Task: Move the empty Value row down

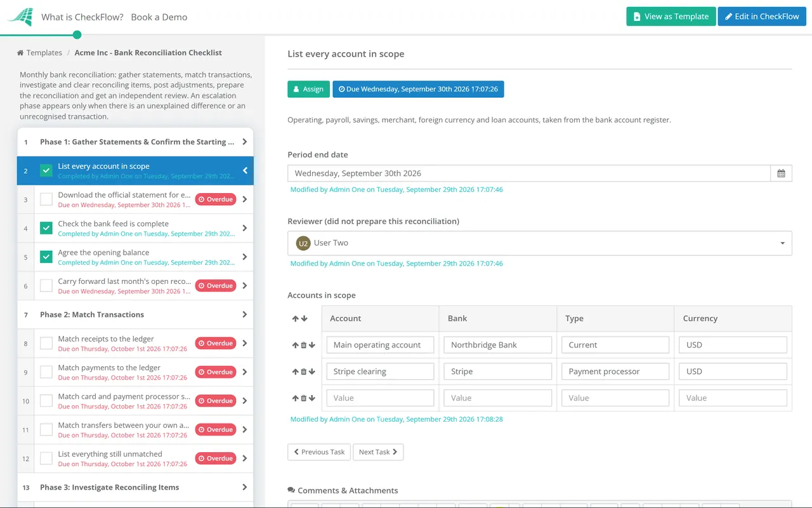Action: (311, 399)
